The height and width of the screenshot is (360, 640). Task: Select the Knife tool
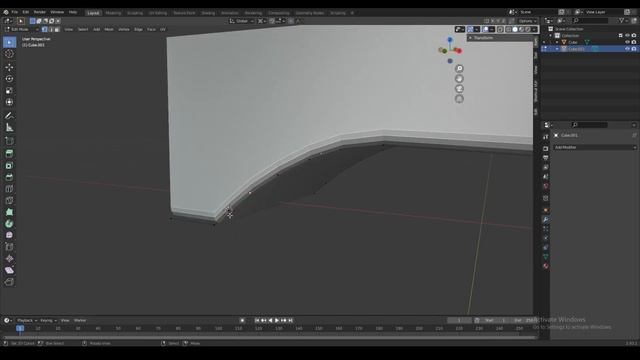pos(9,200)
